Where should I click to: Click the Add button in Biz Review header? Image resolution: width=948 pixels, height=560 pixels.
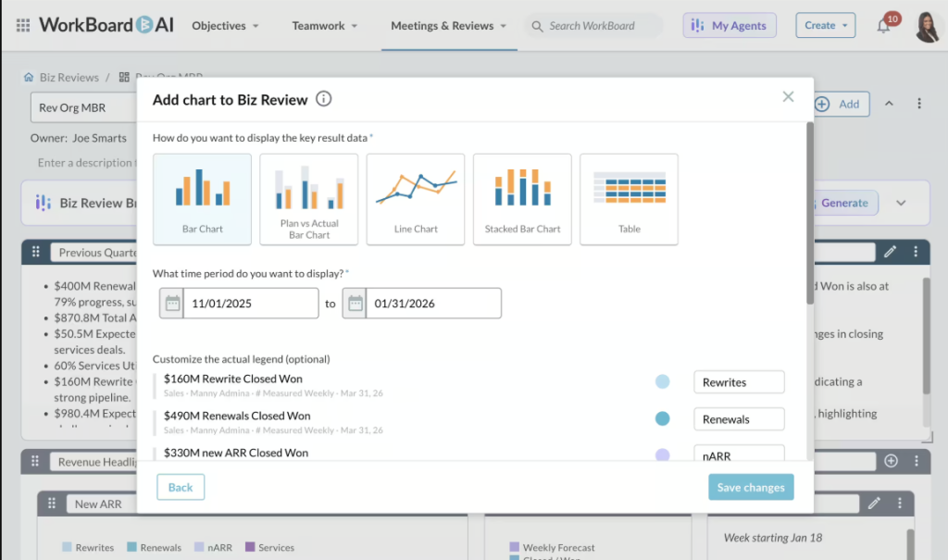pyautogui.click(x=841, y=104)
